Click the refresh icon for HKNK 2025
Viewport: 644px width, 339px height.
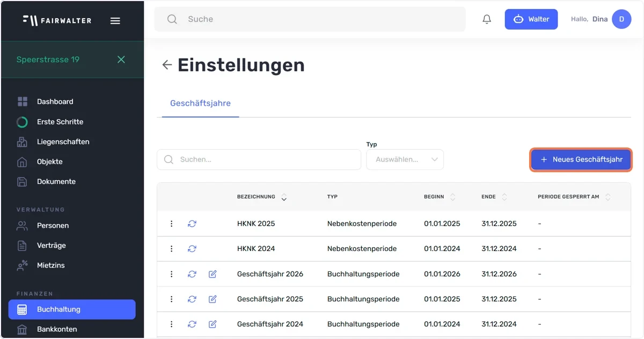(192, 224)
